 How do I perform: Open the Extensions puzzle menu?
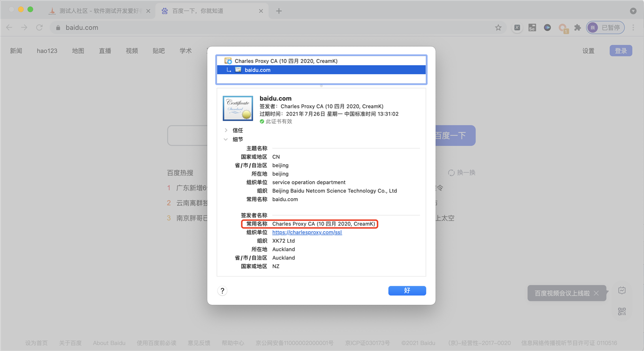pos(577,27)
